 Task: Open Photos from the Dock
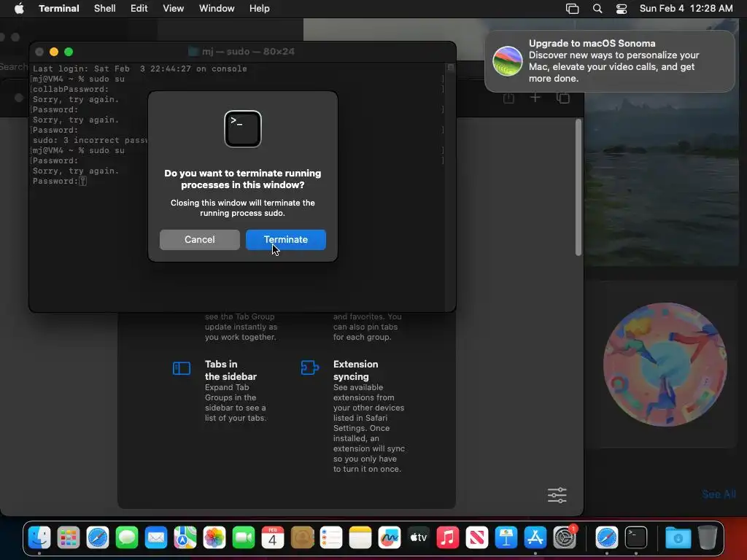click(x=214, y=538)
